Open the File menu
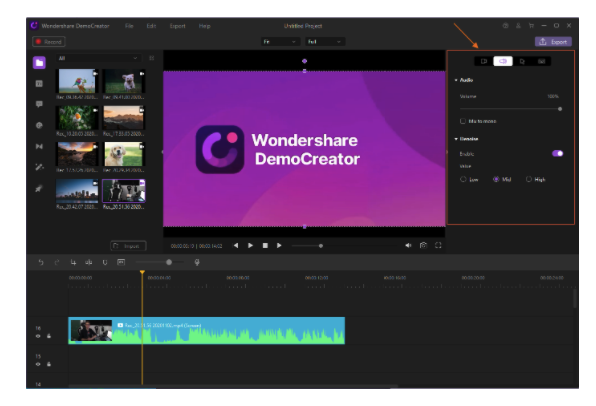Image resolution: width=596 pixels, height=406 pixels. coord(129,26)
